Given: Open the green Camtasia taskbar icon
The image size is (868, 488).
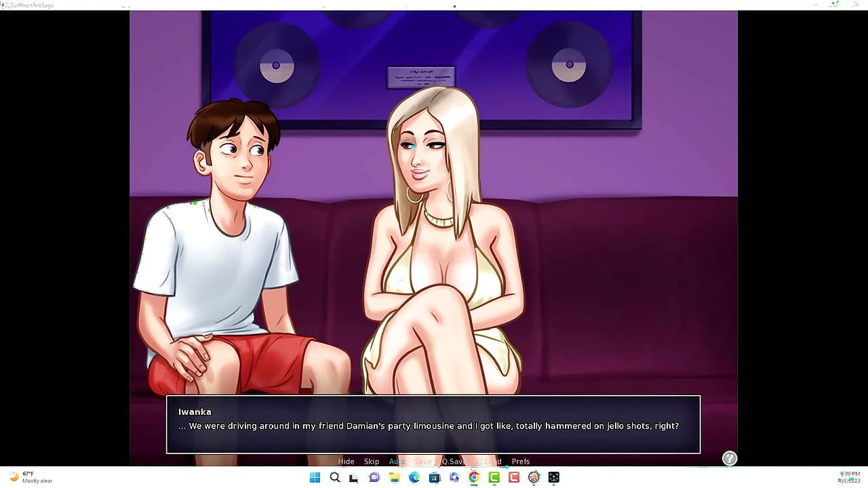Looking at the screenshot, I should click(x=494, y=477).
